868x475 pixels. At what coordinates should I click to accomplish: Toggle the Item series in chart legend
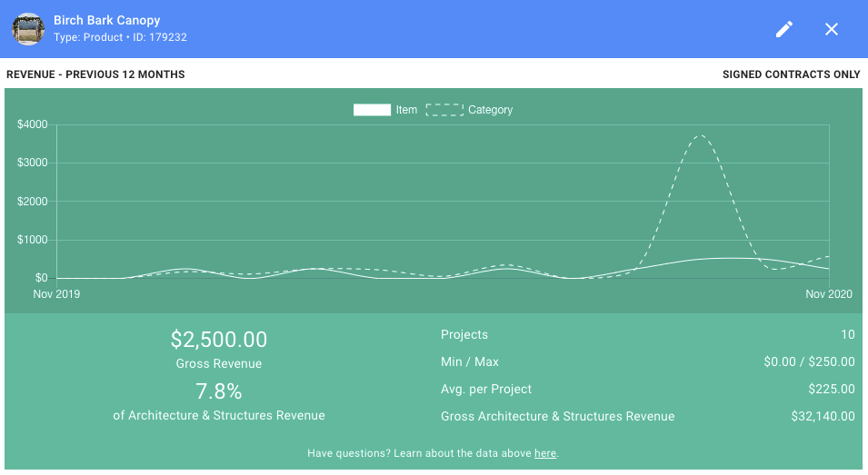[385, 110]
